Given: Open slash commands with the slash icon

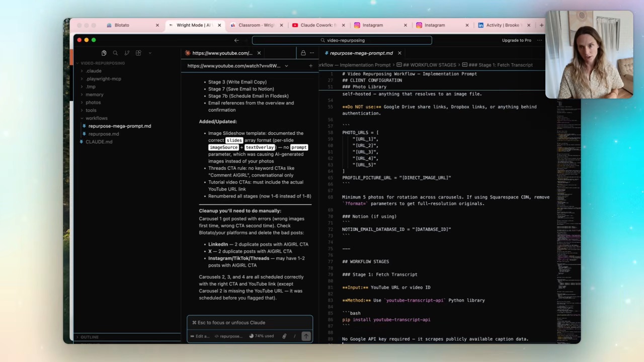Looking at the screenshot, I should (295, 336).
